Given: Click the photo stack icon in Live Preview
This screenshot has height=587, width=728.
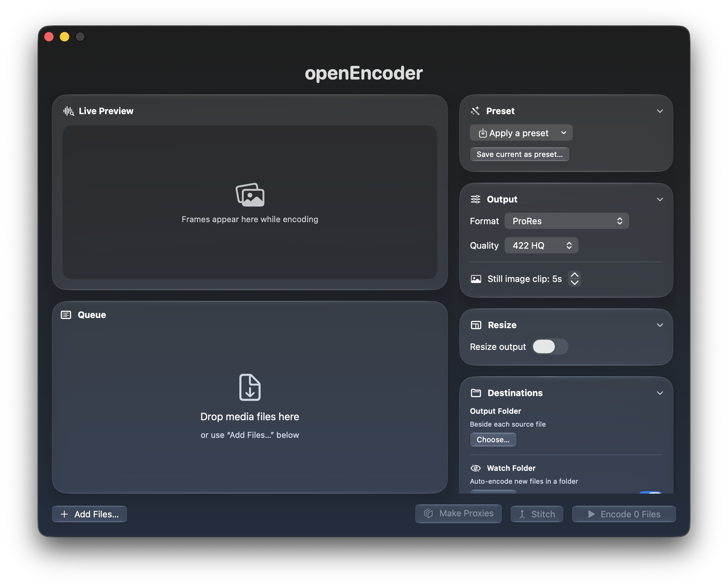Looking at the screenshot, I should pos(250,195).
